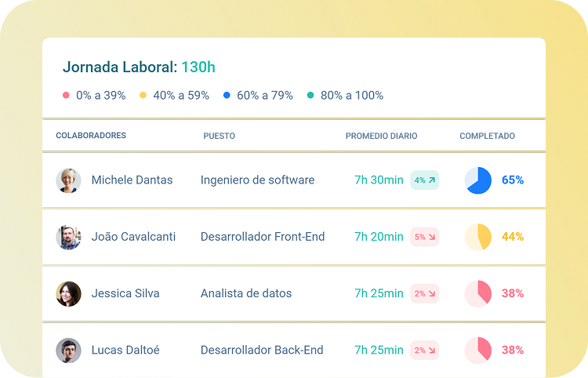Sort by the COMPLETADO column header
This screenshot has height=378, width=588.
(487, 136)
